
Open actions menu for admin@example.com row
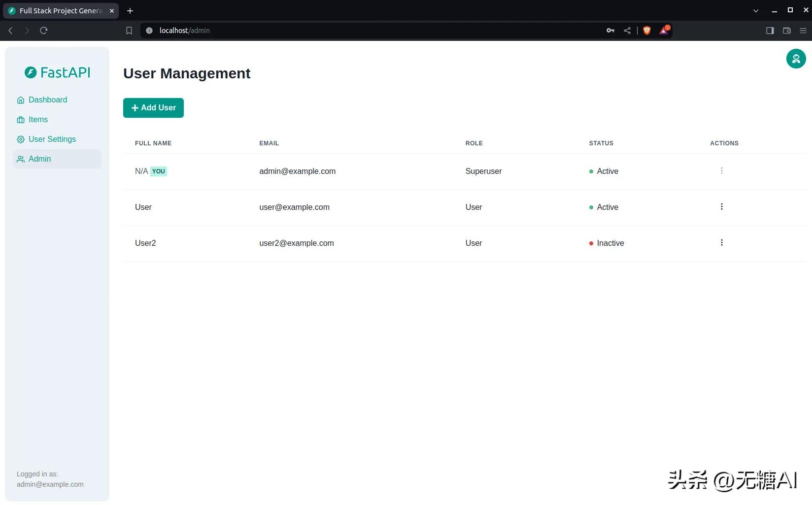point(721,170)
